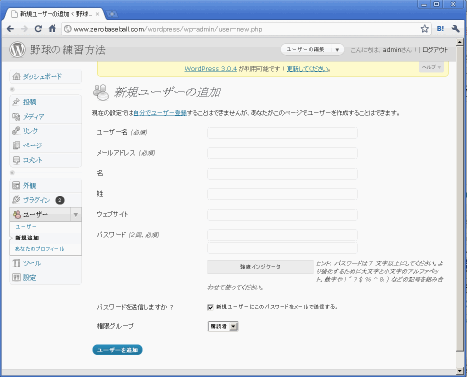This screenshot has width=467, height=377.
Task: Select Your Profile (あなたのプロフィール) submenu item
Action: (40, 249)
